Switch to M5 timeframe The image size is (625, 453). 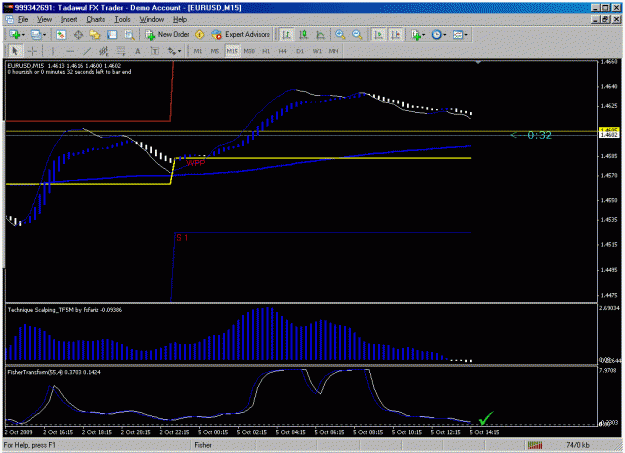pos(215,51)
